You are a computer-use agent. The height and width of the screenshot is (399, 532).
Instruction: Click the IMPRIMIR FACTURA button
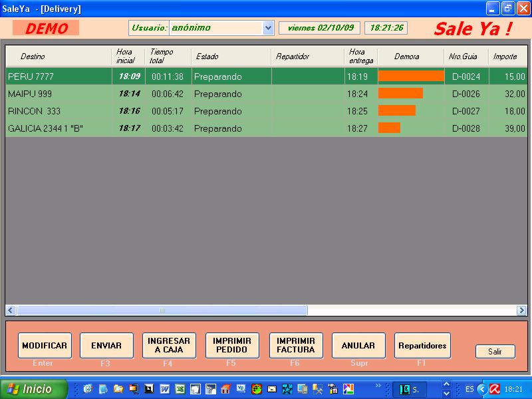point(296,345)
